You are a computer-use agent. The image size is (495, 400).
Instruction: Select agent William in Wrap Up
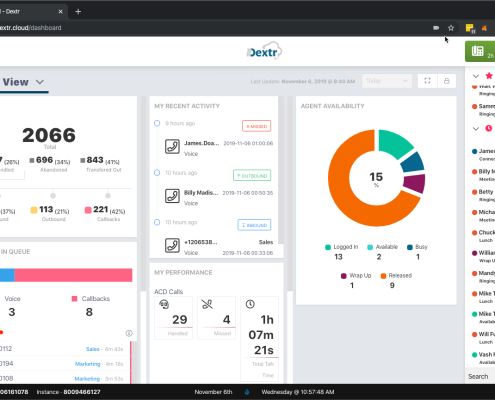[483, 256]
